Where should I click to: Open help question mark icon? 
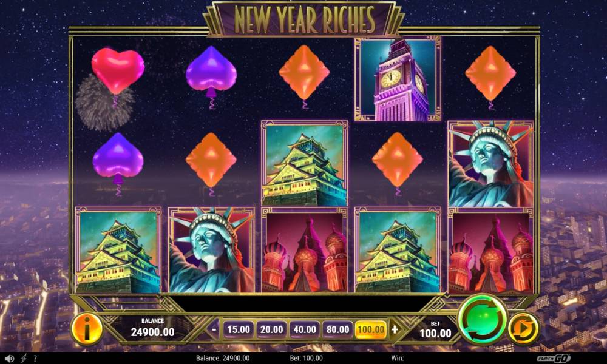point(35,358)
